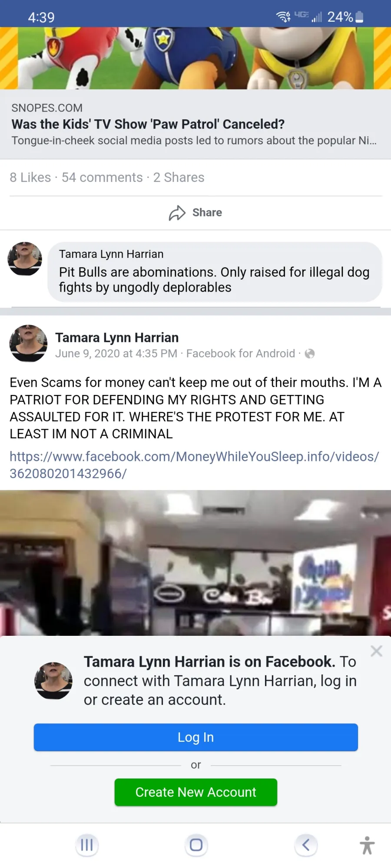This screenshot has width=391, height=868.
Task: View the 8 Likes count
Action: point(30,178)
